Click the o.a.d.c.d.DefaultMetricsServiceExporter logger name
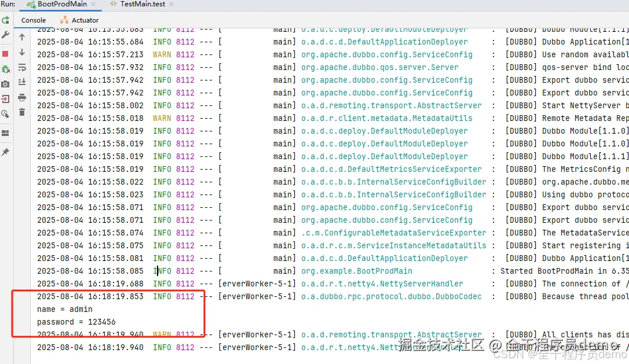This screenshot has height=364, width=629. click(392, 169)
